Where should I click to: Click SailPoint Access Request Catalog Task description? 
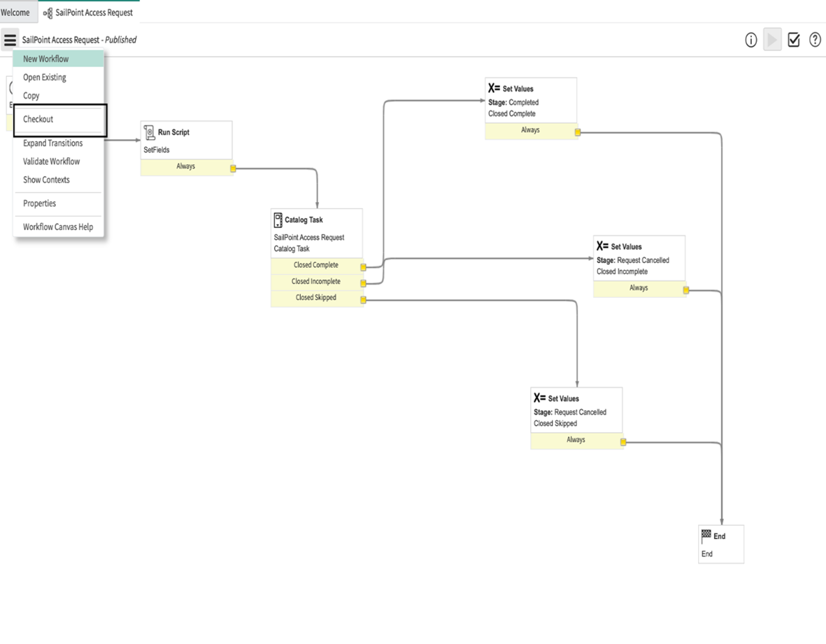(309, 243)
